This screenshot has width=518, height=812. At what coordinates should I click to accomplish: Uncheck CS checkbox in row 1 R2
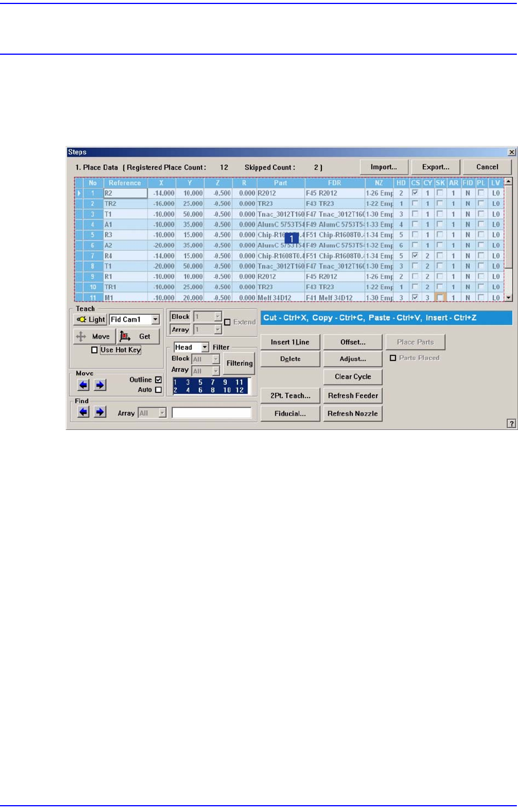(415, 193)
